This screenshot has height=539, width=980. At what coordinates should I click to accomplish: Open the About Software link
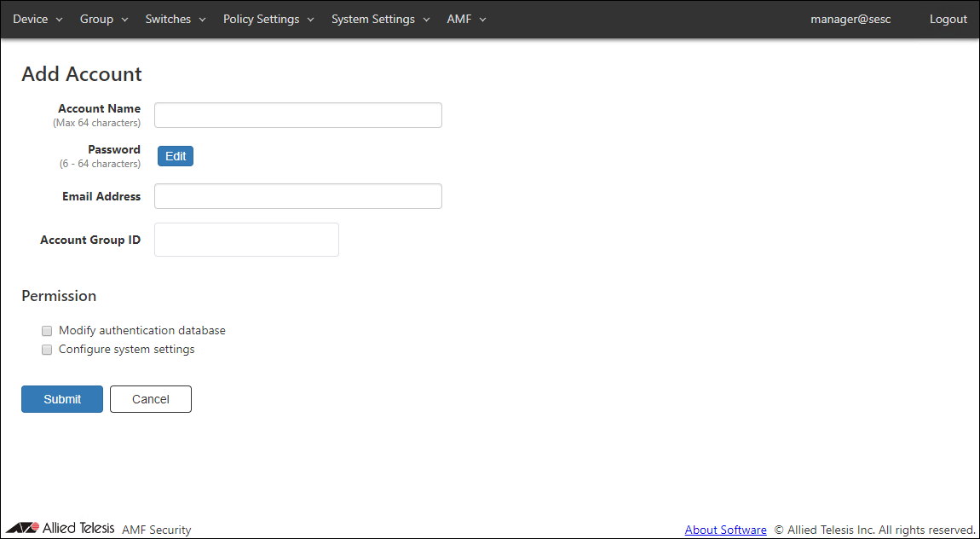725,530
